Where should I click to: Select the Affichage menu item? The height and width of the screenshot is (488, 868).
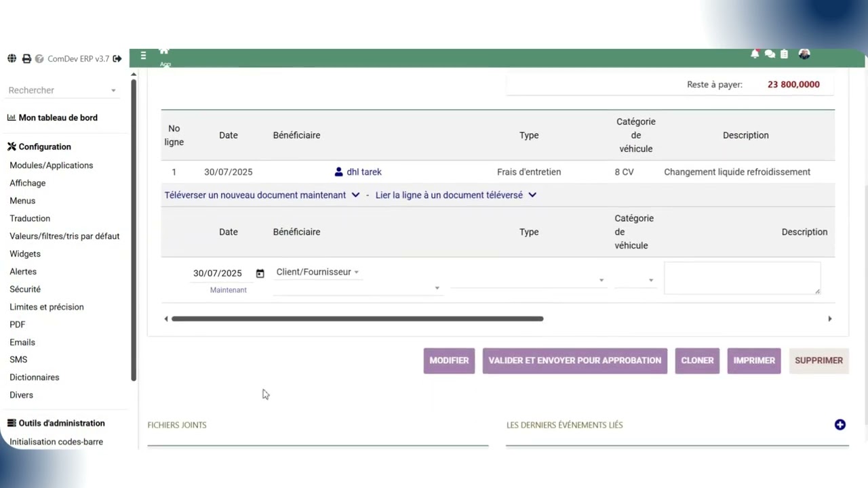coord(28,183)
